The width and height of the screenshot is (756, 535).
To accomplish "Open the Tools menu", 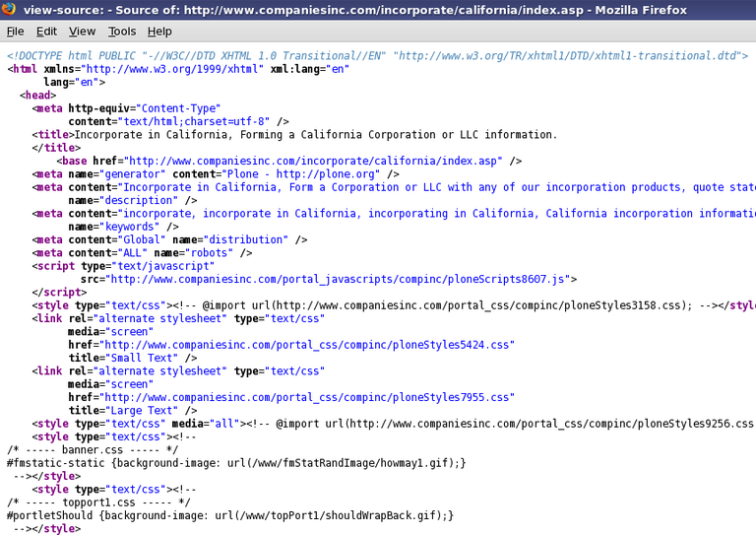I will pos(121,32).
